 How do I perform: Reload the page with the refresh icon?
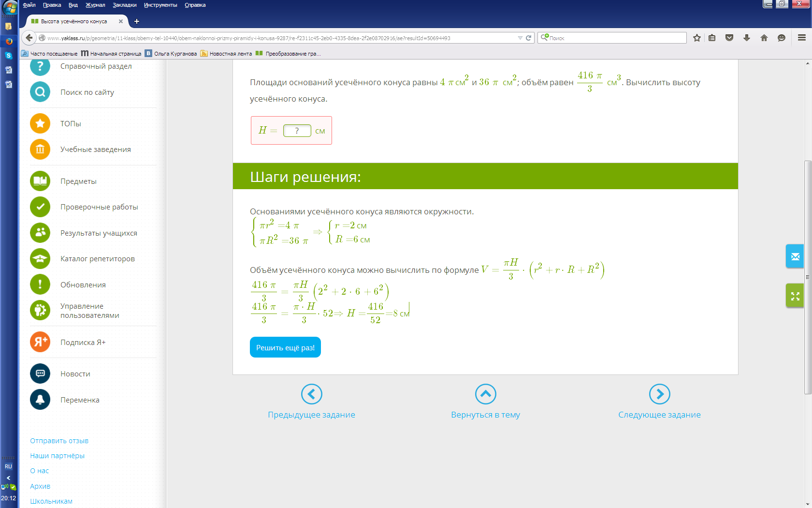click(529, 38)
